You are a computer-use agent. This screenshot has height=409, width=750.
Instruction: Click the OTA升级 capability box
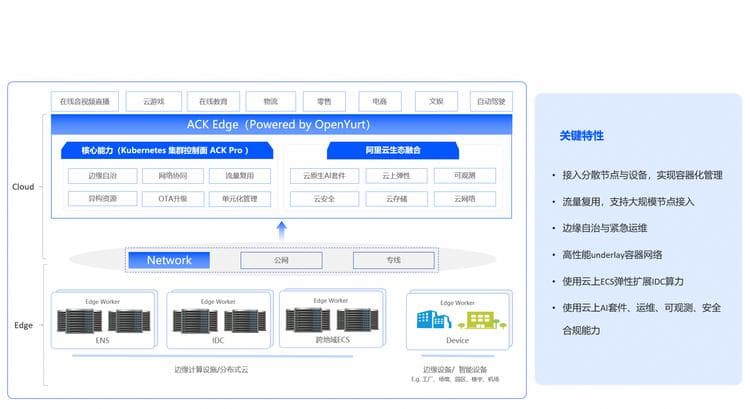click(173, 199)
